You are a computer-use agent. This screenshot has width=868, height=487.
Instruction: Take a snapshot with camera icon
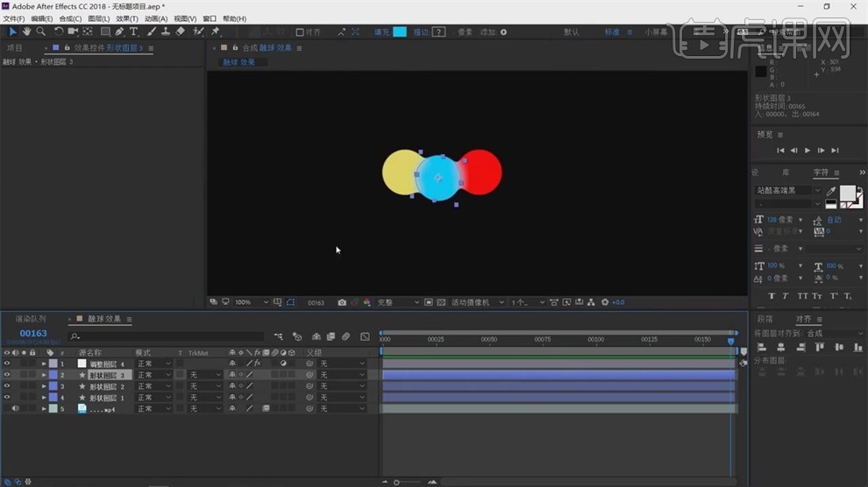click(342, 302)
